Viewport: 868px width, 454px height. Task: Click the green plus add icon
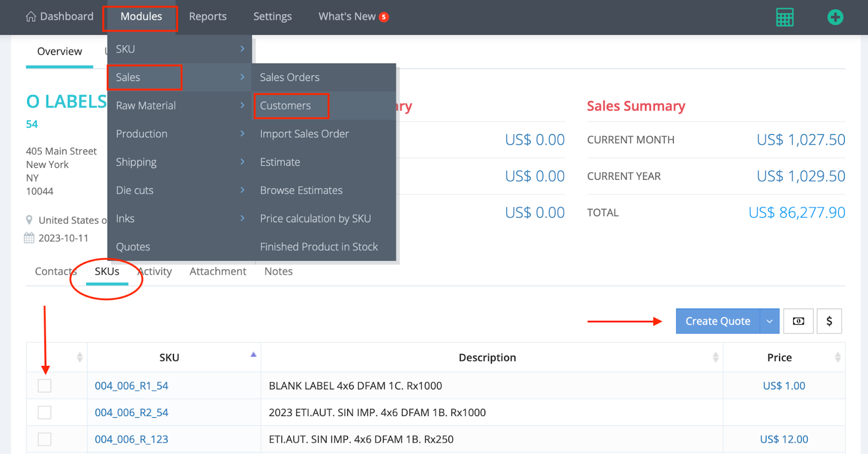pos(835,17)
